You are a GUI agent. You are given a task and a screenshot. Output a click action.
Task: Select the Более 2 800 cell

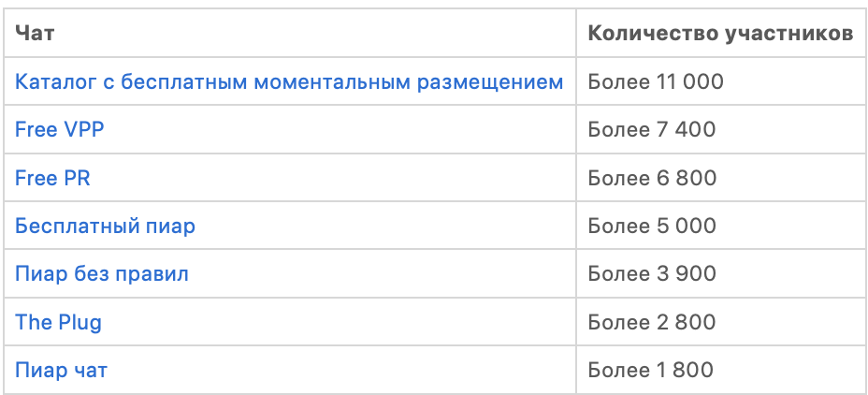[x=651, y=322]
